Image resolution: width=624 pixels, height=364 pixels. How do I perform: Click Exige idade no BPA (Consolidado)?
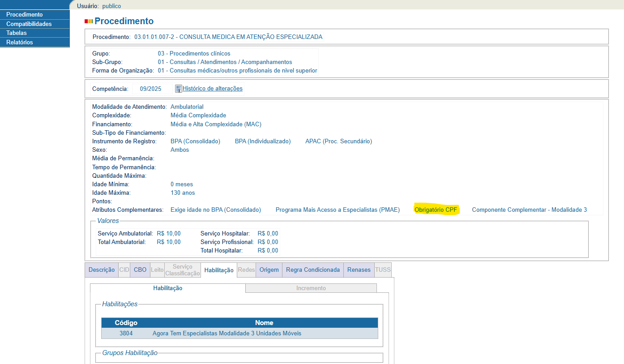[216, 210]
